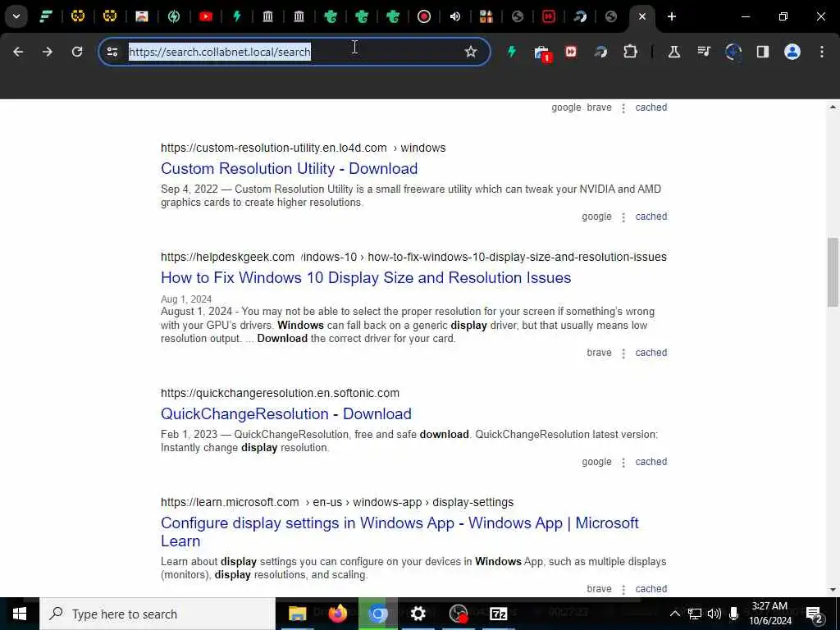Open the notification center with 2 alerts
Image resolution: width=840 pixels, height=630 pixels.
pyautogui.click(x=815, y=614)
